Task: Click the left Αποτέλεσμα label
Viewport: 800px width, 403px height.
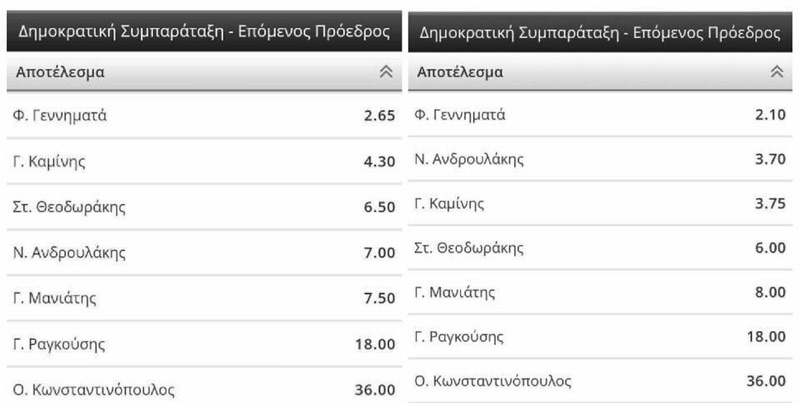Action: 57,72
